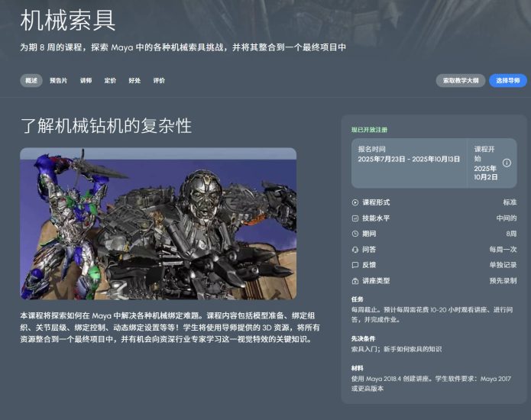Select the 定价 tab
Screen dimensions: 531x420
click(x=110, y=80)
